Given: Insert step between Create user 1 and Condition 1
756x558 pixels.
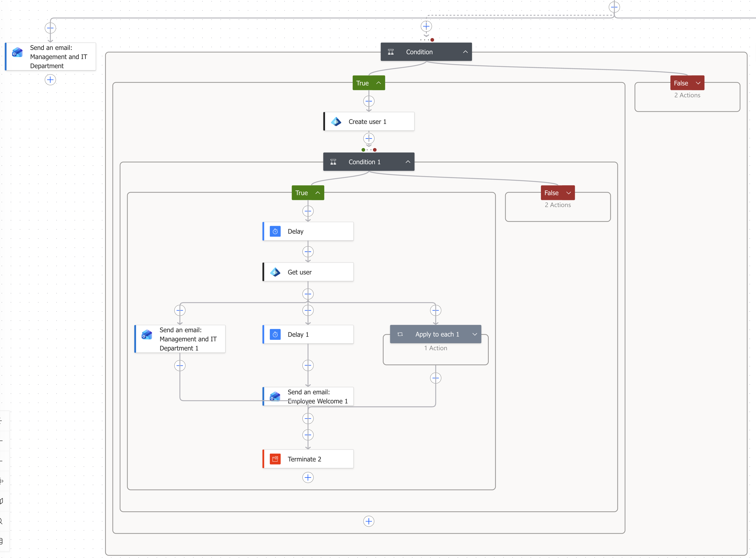Looking at the screenshot, I should (369, 138).
